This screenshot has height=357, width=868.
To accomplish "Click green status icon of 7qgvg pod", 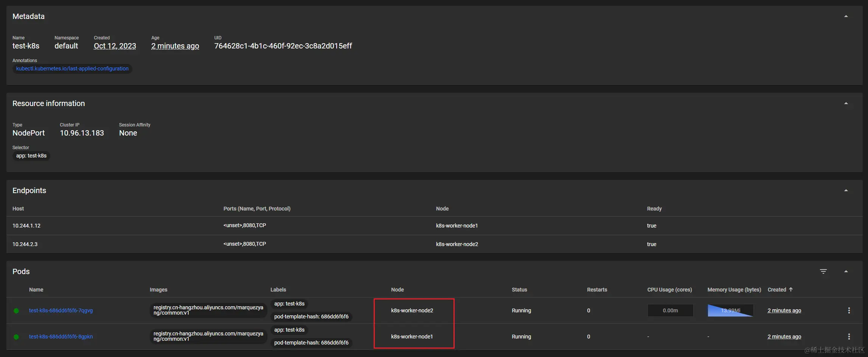I will (16, 311).
